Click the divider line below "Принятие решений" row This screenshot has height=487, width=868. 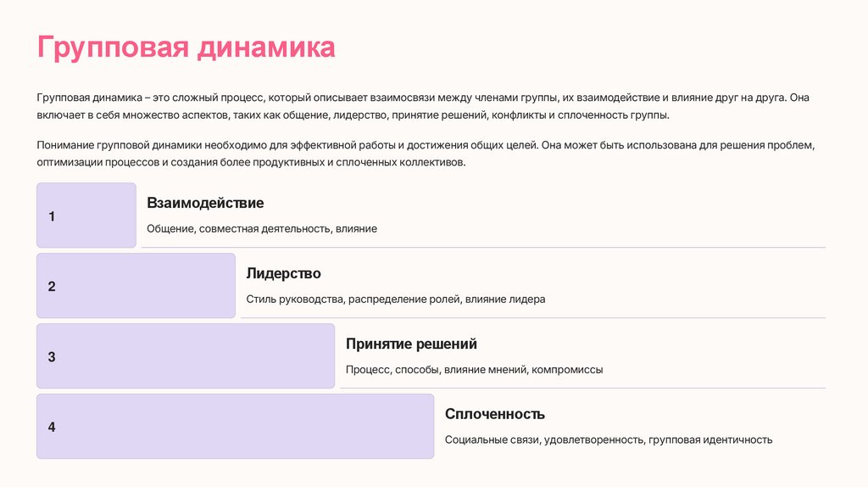tap(582, 389)
